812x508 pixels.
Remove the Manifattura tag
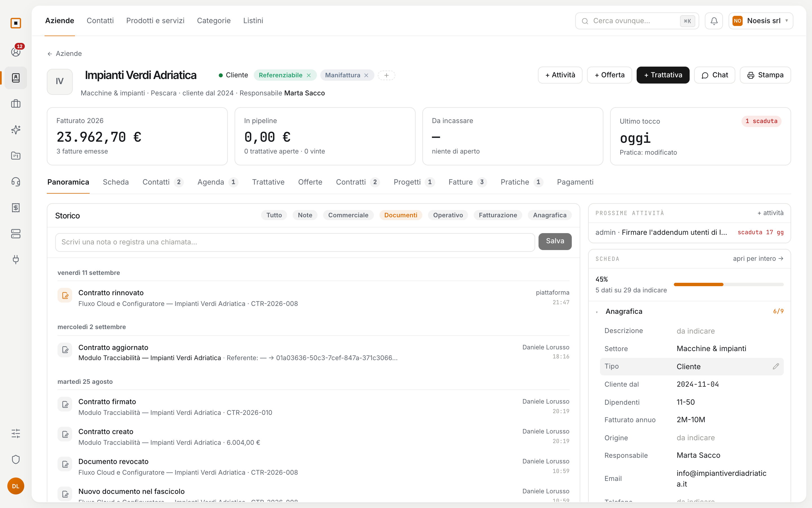pos(367,75)
